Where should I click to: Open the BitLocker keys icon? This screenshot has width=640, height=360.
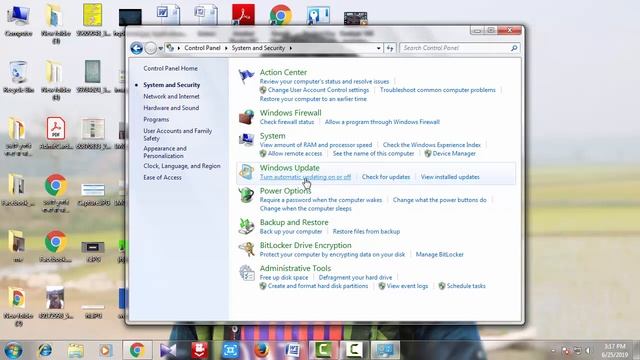coord(246,249)
